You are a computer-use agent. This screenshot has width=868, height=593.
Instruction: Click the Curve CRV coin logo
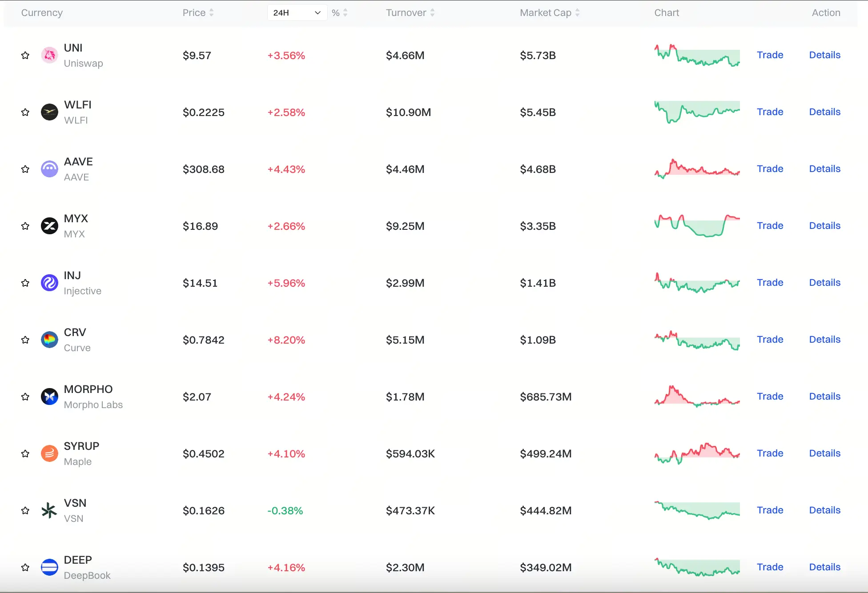pyautogui.click(x=49, y=340)
